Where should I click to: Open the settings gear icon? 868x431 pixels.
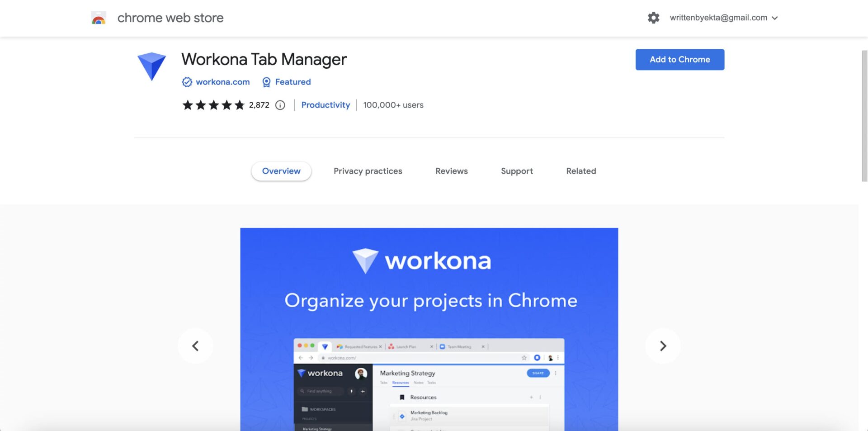pyautogui.click(x=653, y=18)
